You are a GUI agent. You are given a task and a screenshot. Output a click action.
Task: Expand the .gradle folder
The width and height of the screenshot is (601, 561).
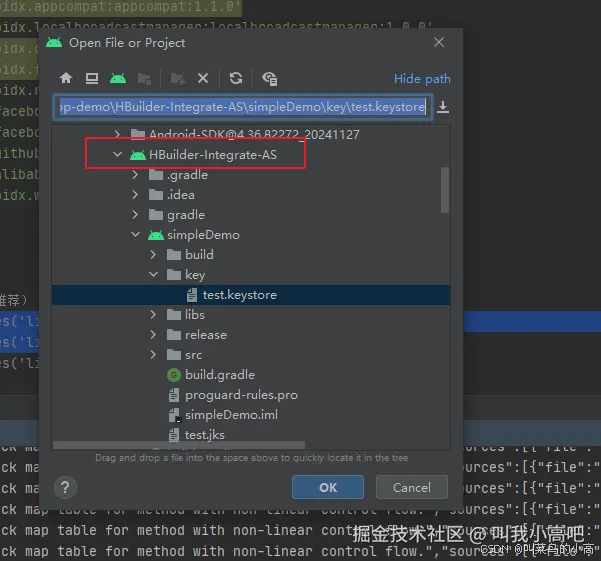[135, 175]
